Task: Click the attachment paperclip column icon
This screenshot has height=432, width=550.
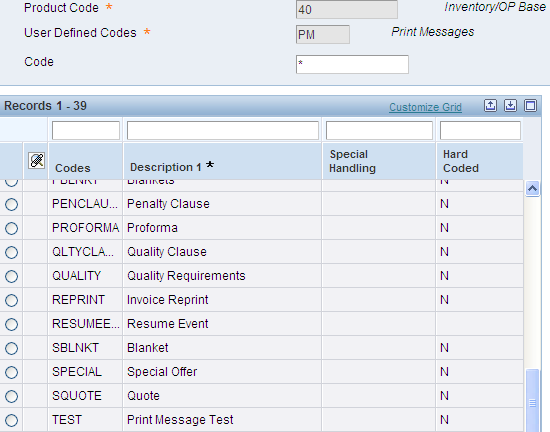Action: (36, 161)
